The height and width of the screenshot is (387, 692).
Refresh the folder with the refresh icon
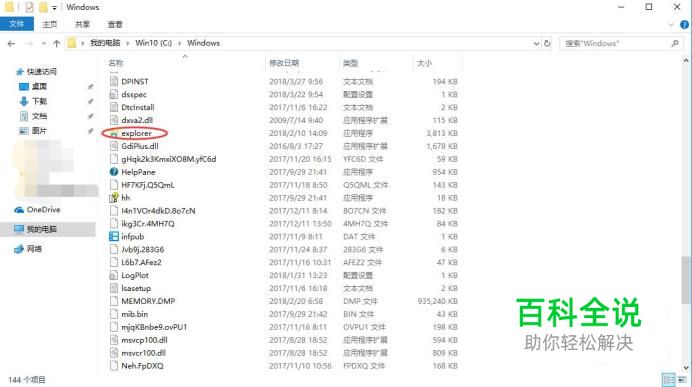click(x=547, y=43)
